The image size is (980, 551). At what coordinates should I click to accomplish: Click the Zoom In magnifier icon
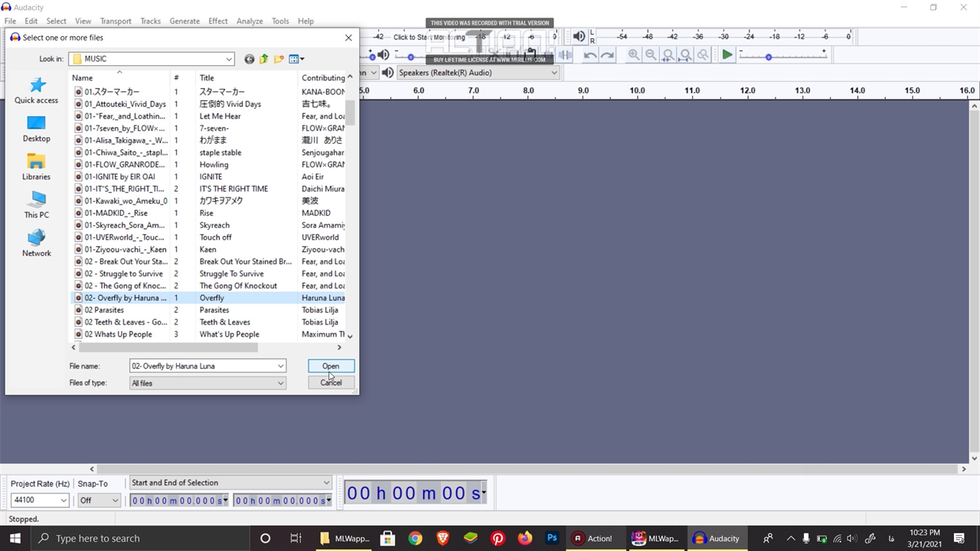pyautogui.click(x=634, y=55)
